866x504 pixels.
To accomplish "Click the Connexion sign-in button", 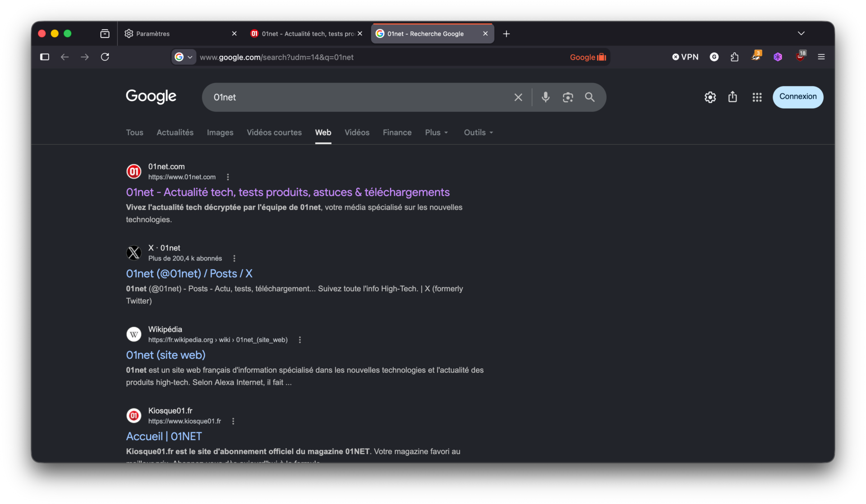I will pos(798,97).
